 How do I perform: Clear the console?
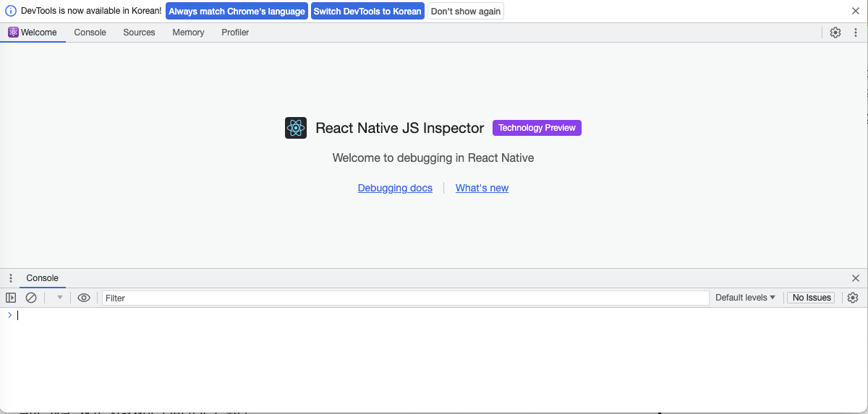tap(31, 298)
